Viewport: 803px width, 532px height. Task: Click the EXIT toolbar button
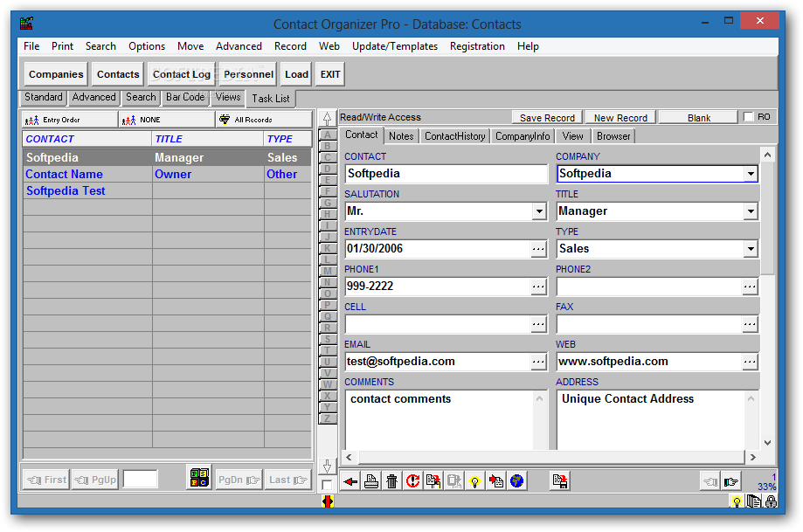pyautogui.click(x=330, y=74)
